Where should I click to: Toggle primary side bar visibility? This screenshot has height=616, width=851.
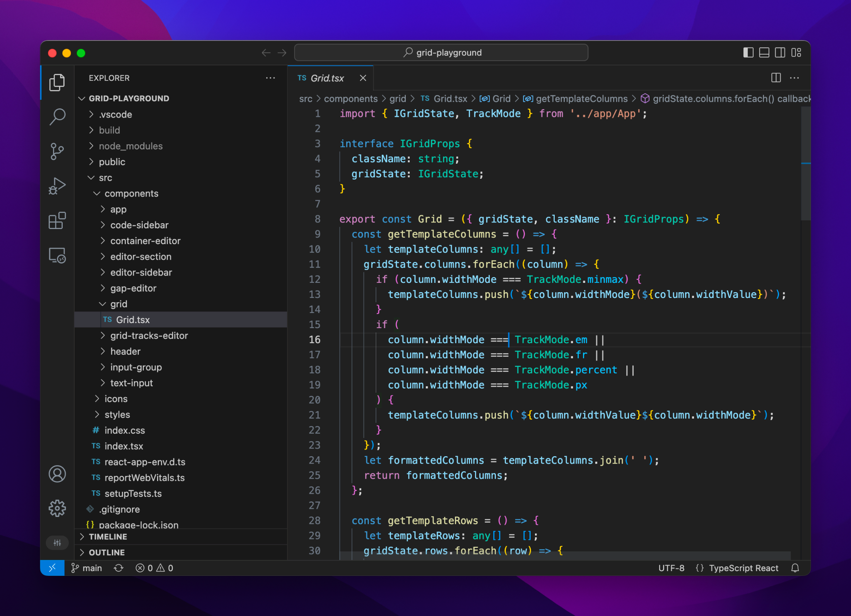point(748,53)
